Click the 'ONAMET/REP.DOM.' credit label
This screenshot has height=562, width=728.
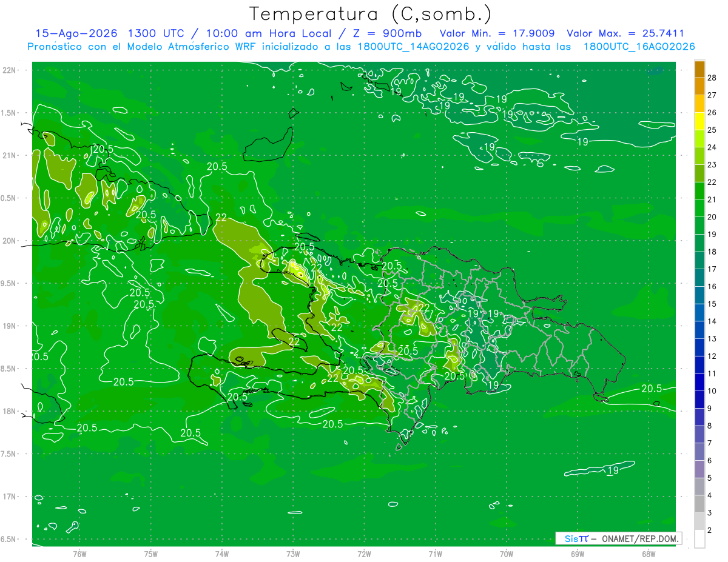639,538
